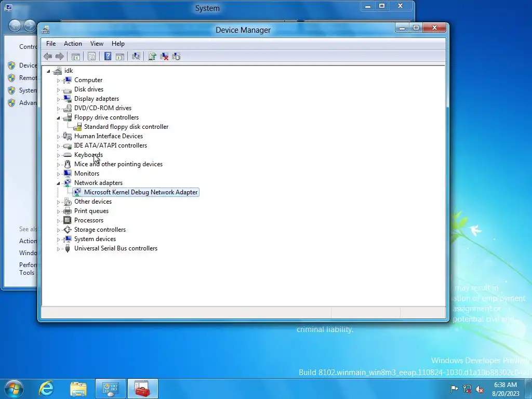Viewport: 532px width, 399px height.
Task: Select the 'IDE ATA/ATAPI controllers' label
Action: (x=111, y=145)
